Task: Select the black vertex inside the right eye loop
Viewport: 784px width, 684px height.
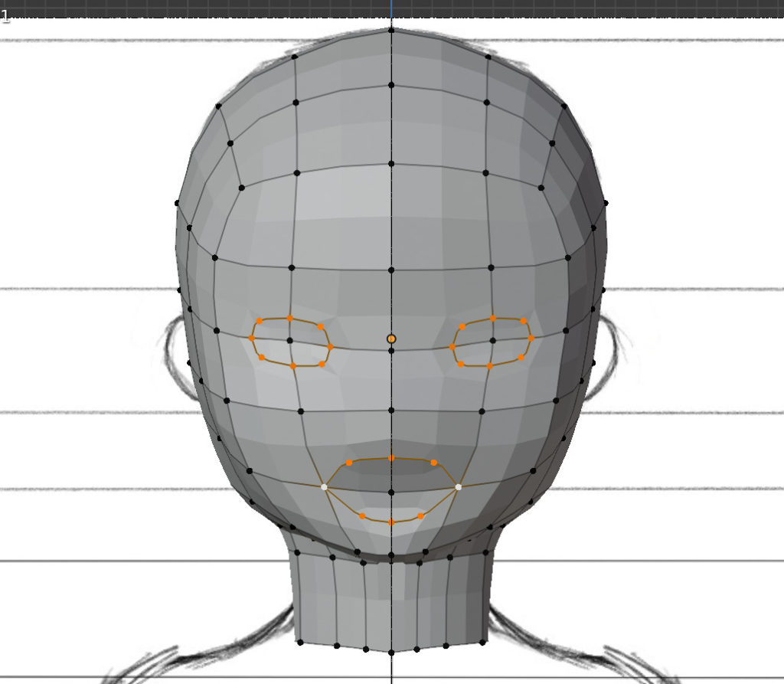Action: (493, 340)
